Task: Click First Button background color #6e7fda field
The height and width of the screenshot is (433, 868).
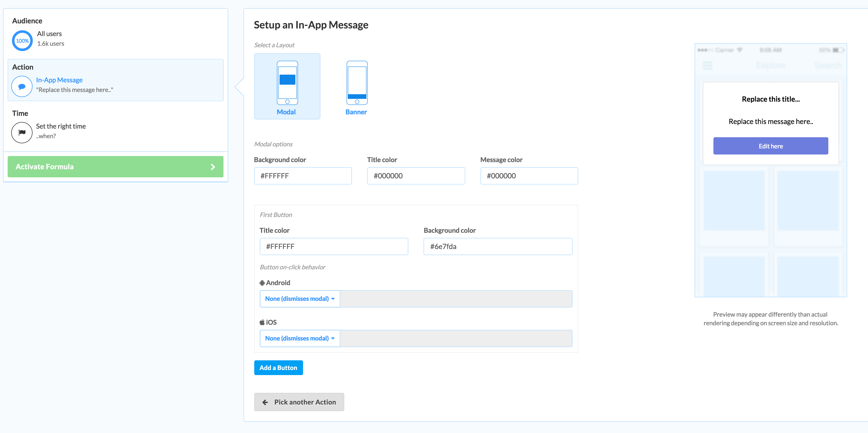Action: tap(497, 246)
